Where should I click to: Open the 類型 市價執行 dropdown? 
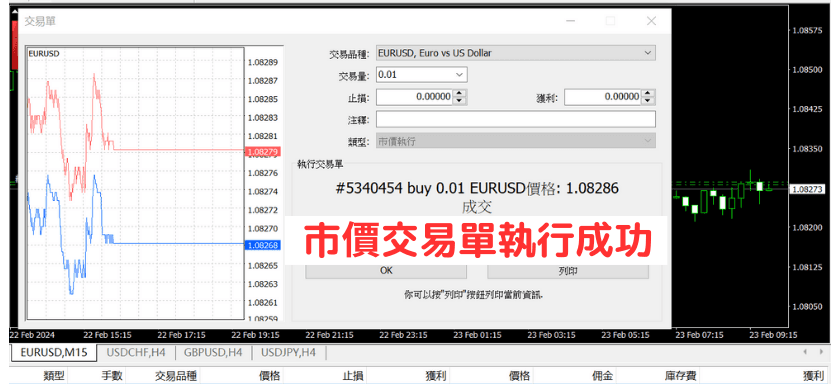click(516, 141)
